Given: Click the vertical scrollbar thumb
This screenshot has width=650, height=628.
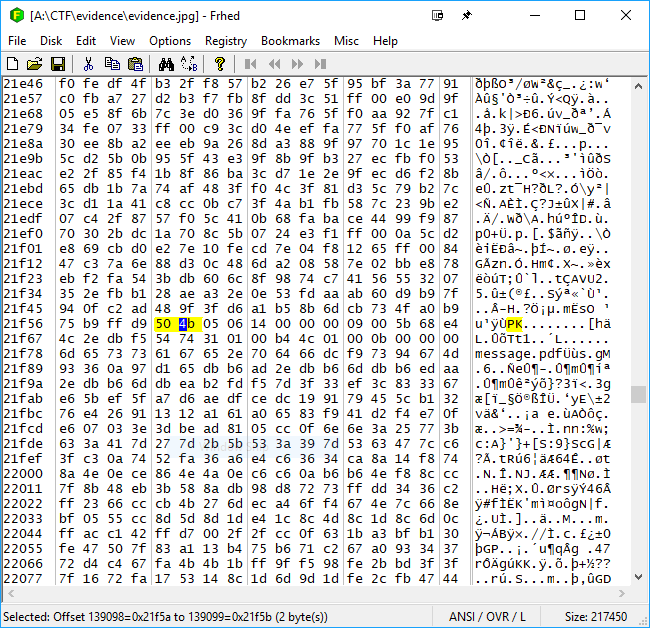Looking at the screenshot, I should (639, 394).
